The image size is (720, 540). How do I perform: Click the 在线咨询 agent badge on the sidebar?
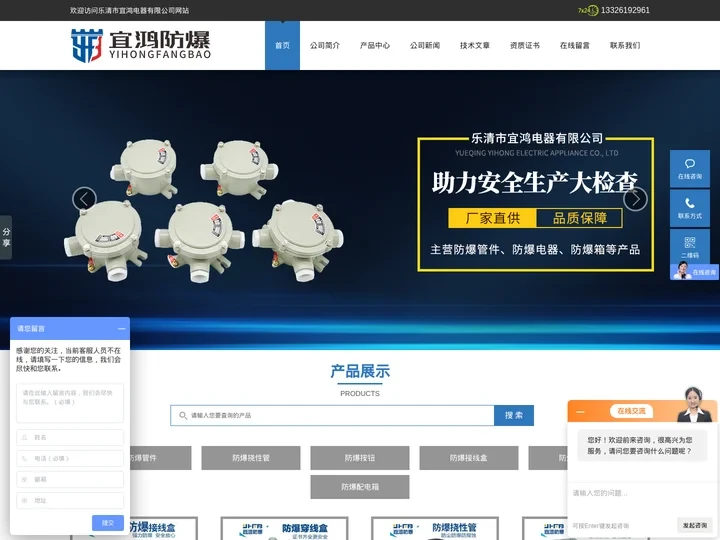click(x=694, y=271)
